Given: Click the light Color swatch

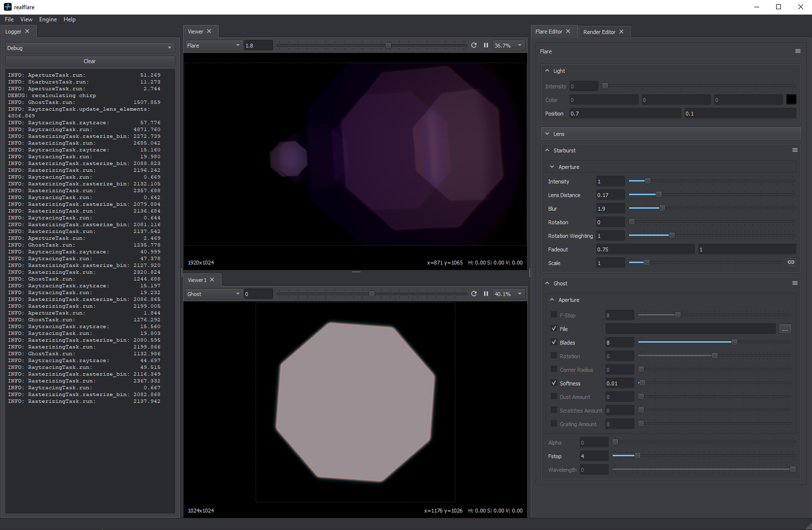Looking at the screenshot, I should pyautogui.click(x=791, y=99).
